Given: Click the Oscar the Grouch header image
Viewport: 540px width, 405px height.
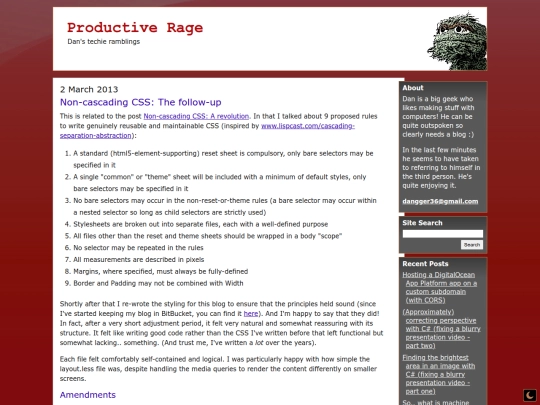Looking at the screenshot, I should (x=457, y=41).
